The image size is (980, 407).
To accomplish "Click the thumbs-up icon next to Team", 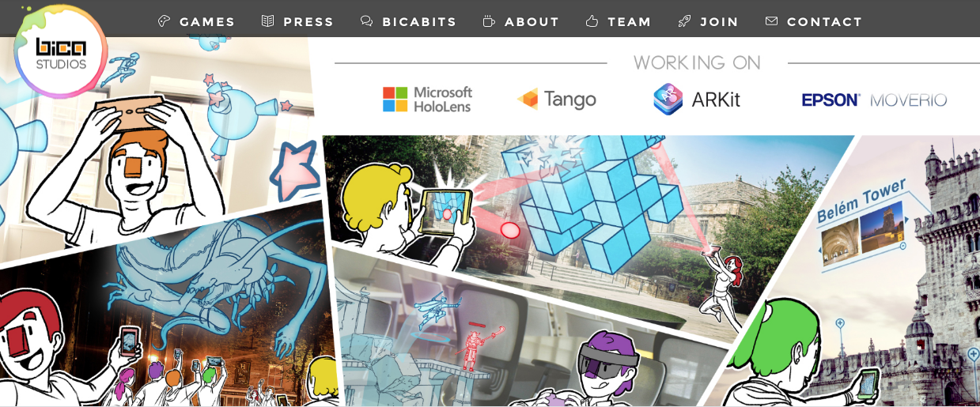I will [592, 21].
